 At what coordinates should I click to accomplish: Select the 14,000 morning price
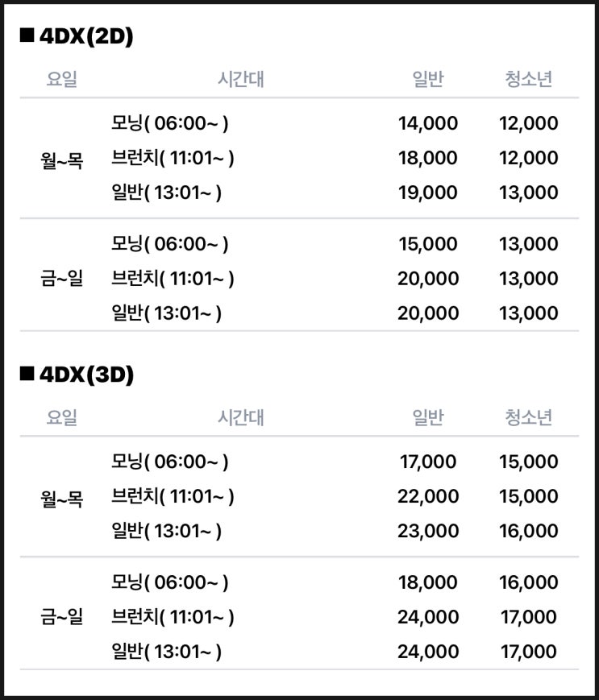click(x=428, y=124)
